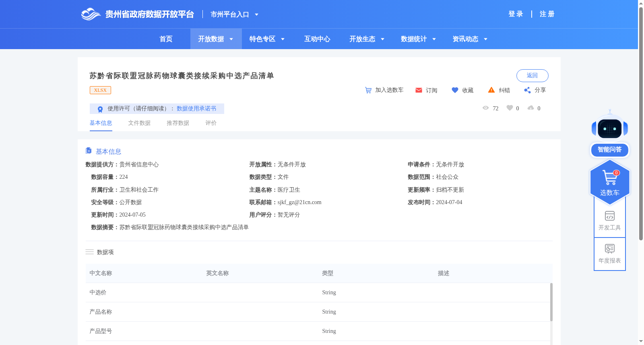Click the 产品名称 table row
The width and height of the screenshot is (644, 345).
coord(318,312)
